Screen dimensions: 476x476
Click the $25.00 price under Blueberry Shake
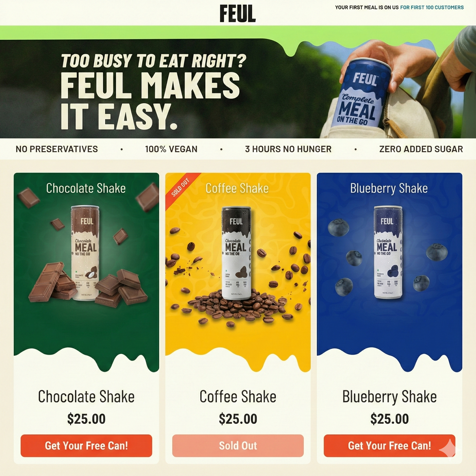click(390, 419)
